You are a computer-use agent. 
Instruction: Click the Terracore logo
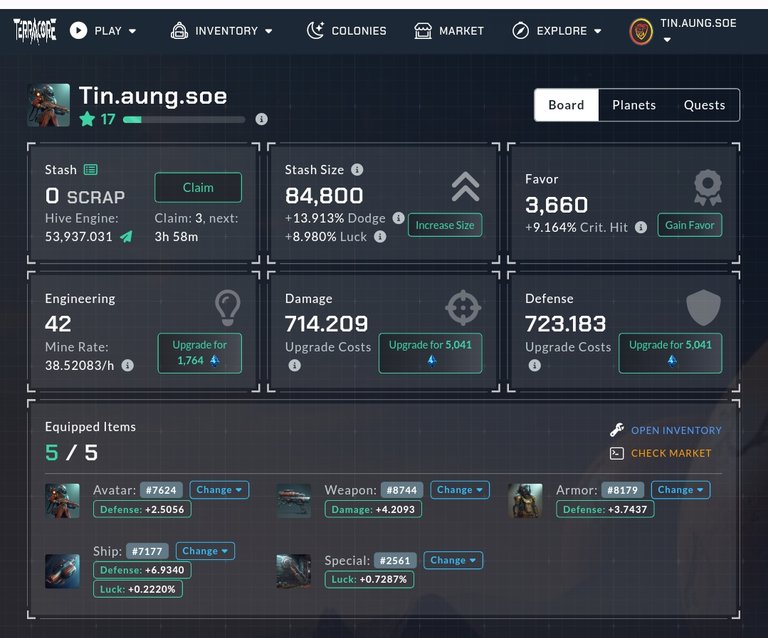pos(34,31)
